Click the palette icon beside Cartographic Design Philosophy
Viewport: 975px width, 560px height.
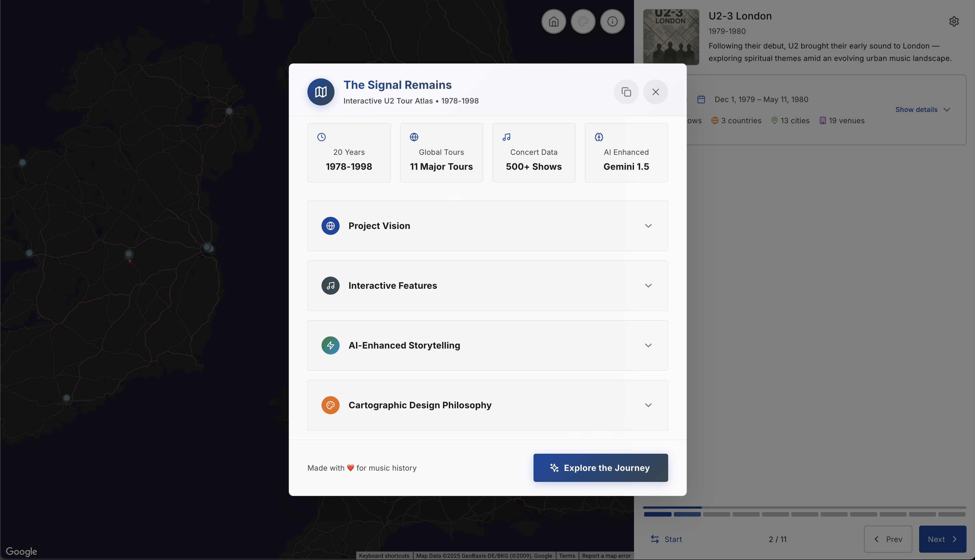click(330, 405)
